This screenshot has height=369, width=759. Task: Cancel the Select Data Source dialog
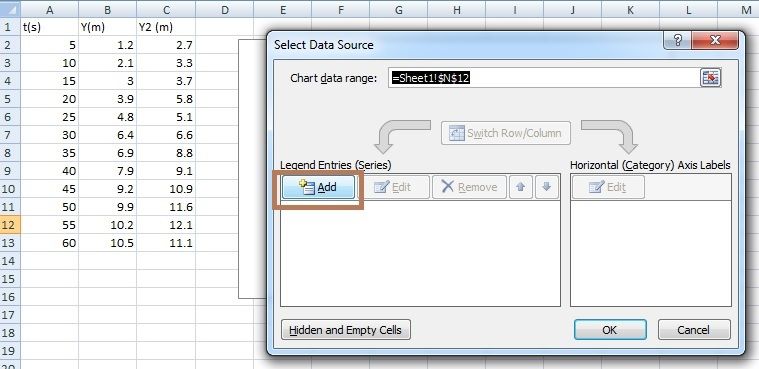694,330
